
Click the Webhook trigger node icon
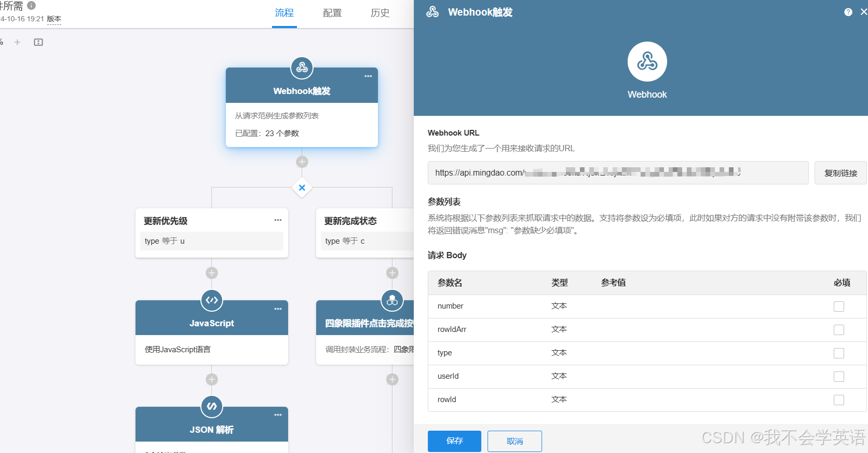tap(302, 68)
